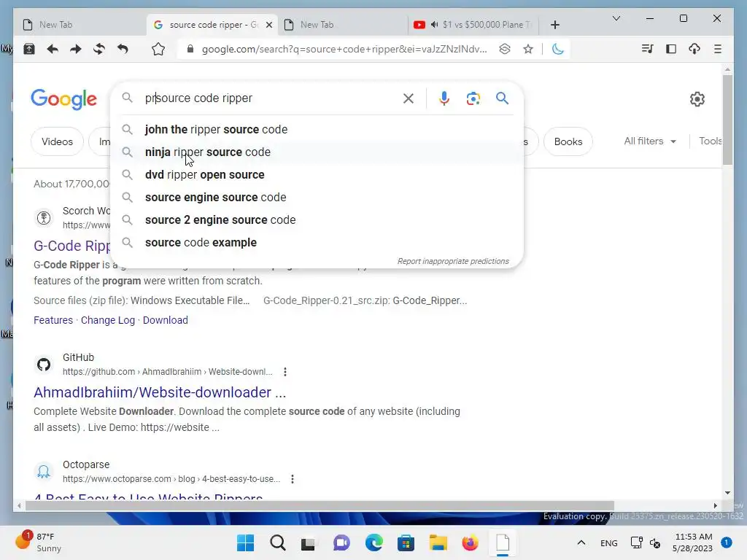Click the address bar URL text
This screenshot has height=560, width=747.
pos(344,49)
